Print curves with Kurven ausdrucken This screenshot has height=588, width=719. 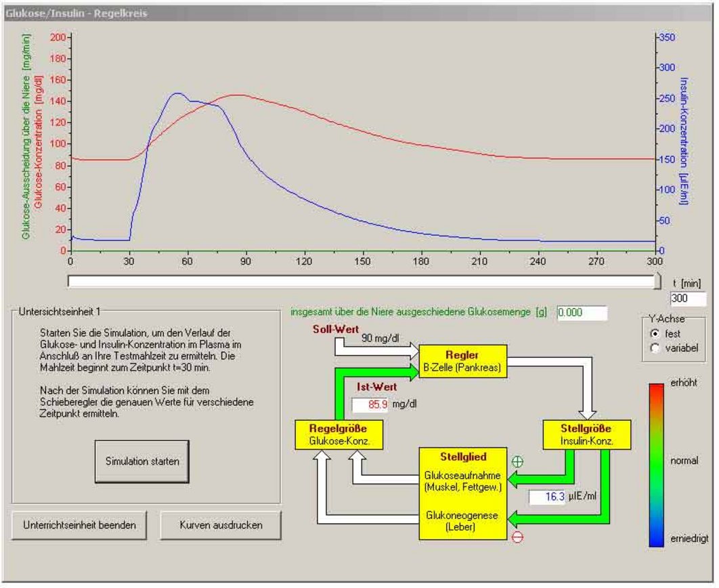point(221,525)
